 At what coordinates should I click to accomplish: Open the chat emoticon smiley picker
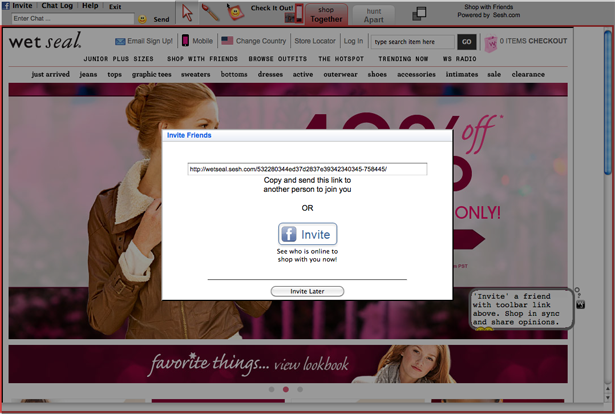(142, 19)
